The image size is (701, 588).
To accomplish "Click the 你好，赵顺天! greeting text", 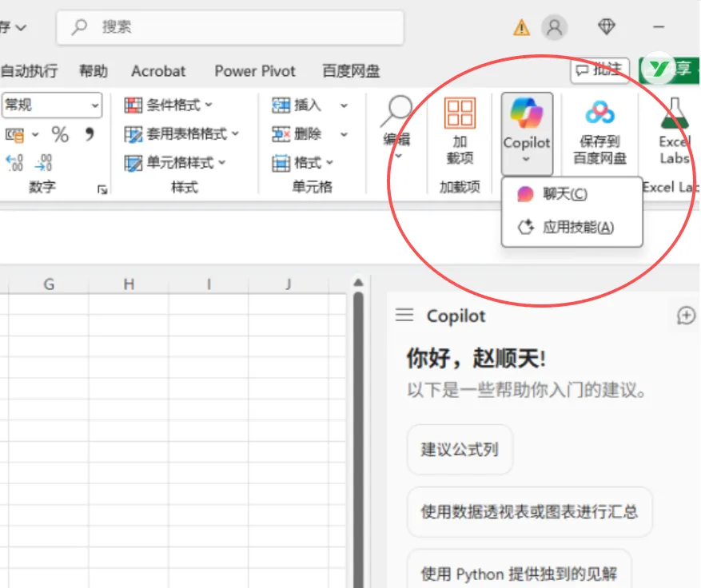I will coord(476,359).
